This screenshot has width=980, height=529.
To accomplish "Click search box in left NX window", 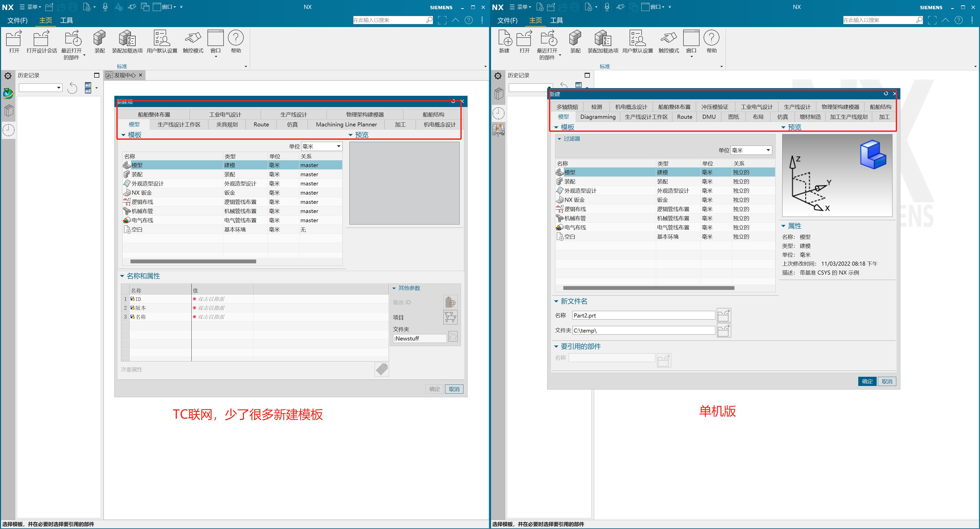I will point(393,20).
